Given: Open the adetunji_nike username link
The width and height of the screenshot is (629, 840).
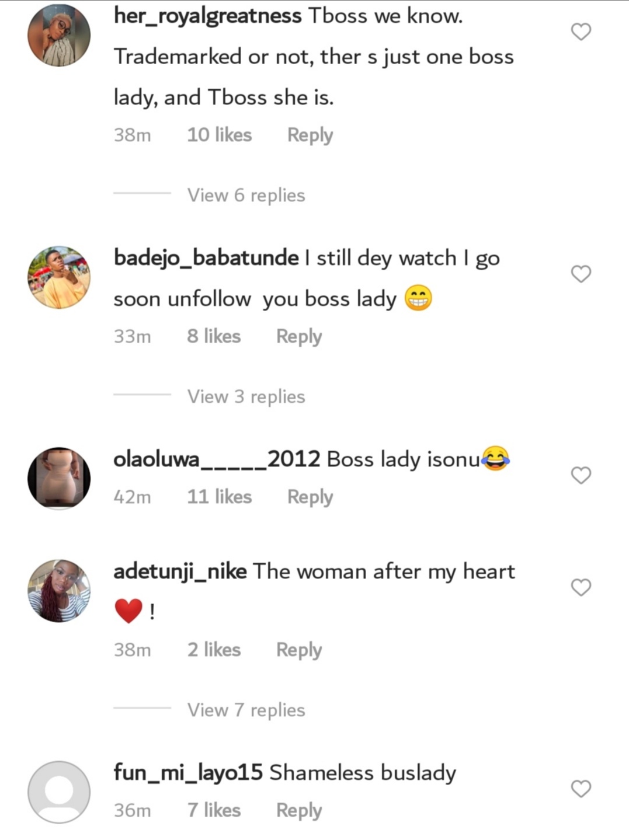Looking at the screenshot, I should (x=180, y=571).
